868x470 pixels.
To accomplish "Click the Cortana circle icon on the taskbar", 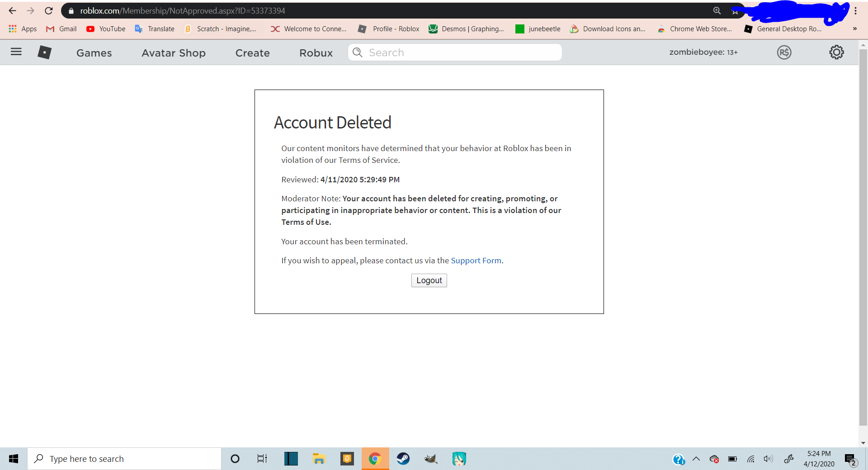I will tap(235, 459).
